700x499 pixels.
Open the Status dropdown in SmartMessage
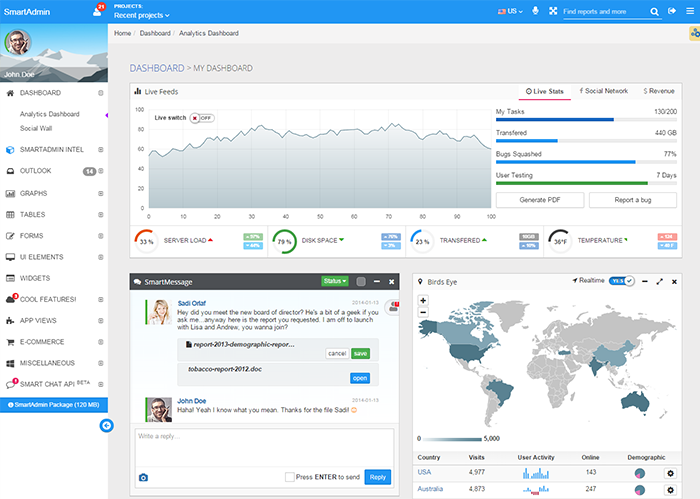pyautogui.click(x=335, y=283)
